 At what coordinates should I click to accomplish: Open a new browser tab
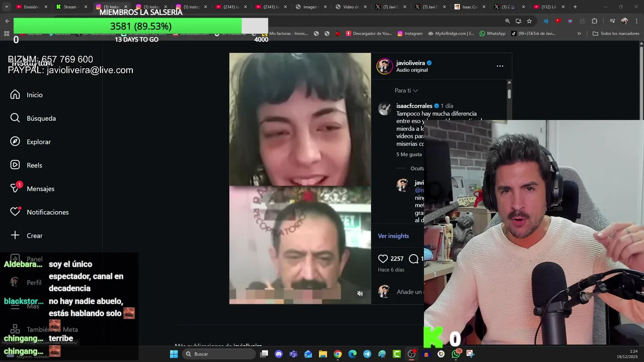(575, 7)
